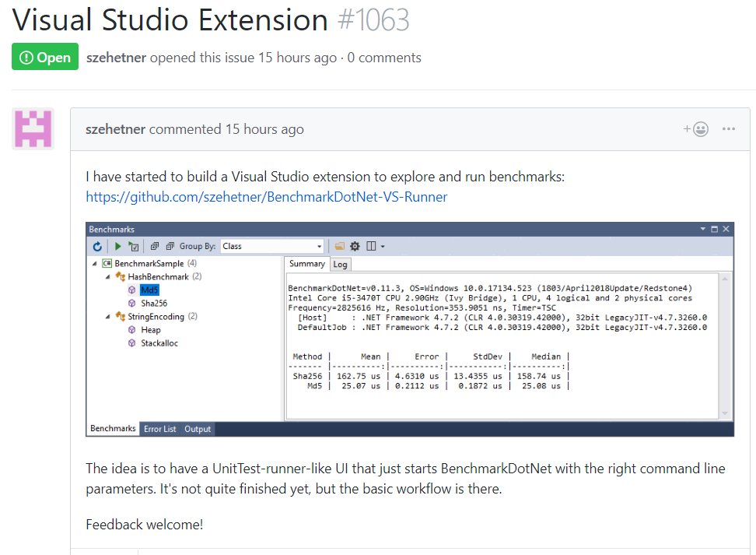Open the Benchmarks window options dropdown arrow
Viewport: 756px width, 555px height.
click(703, 229)
